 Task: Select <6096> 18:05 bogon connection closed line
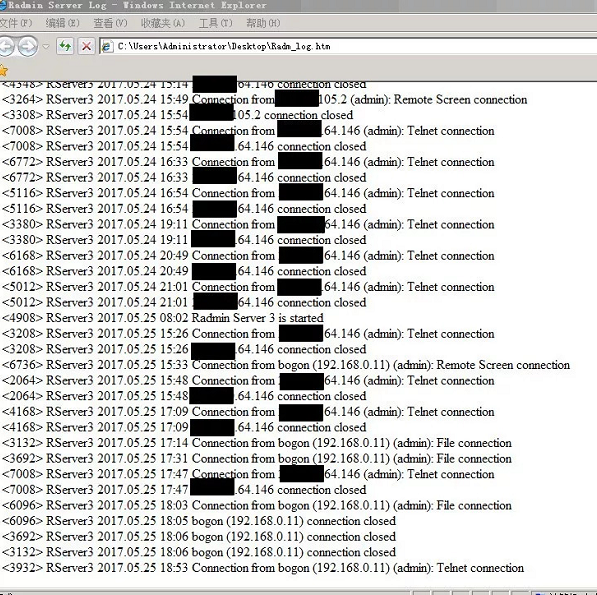pos(199,521)
